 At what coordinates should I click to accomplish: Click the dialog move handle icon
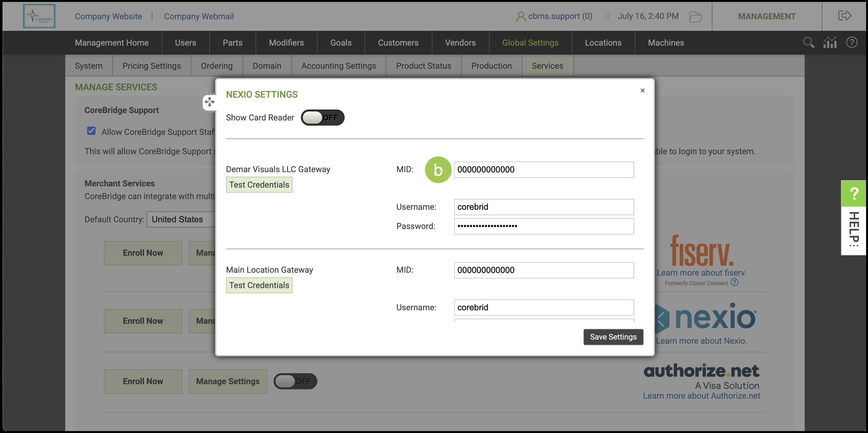[209, 102]
